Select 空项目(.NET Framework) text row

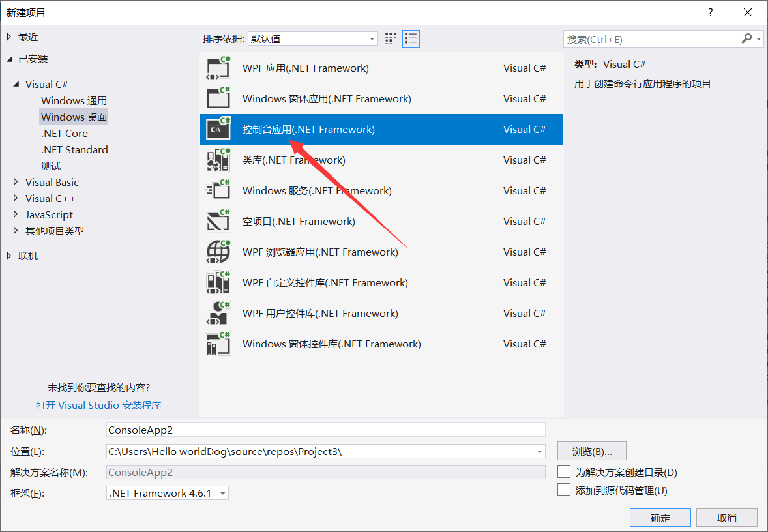(x=299, y=222)
